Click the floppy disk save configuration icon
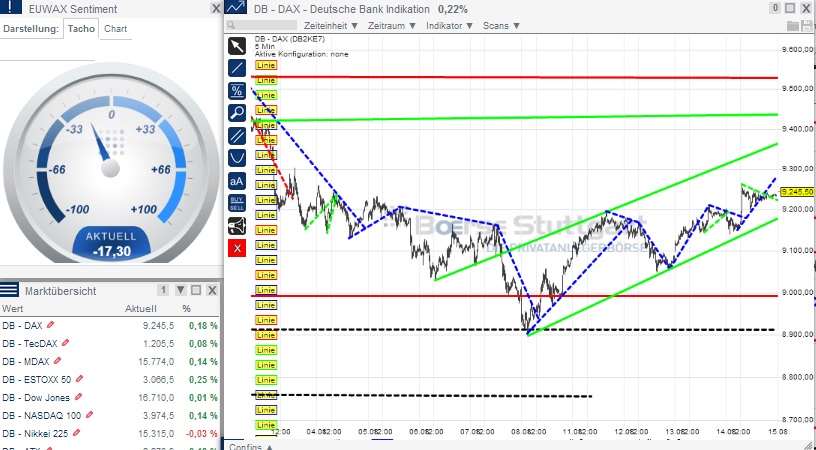This screenshot has height=450, width=816. coord(807,26)
